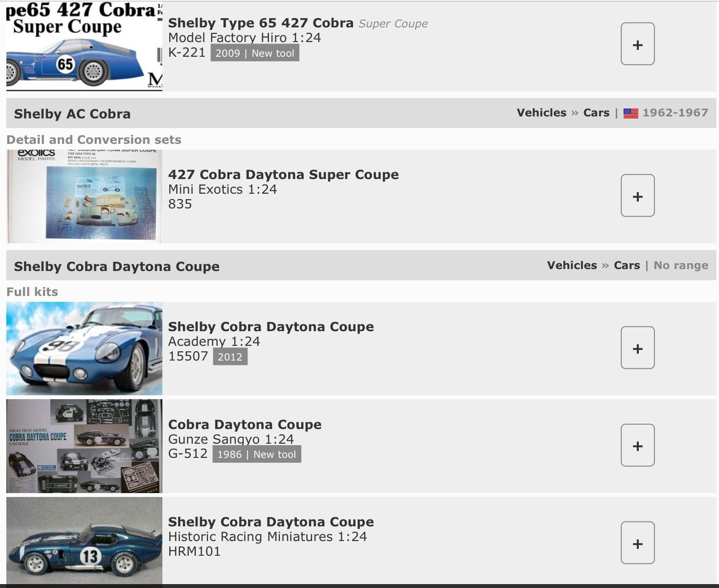Click Cars link in Shelby AC Cobra header
719x588 pixels.
596,113
